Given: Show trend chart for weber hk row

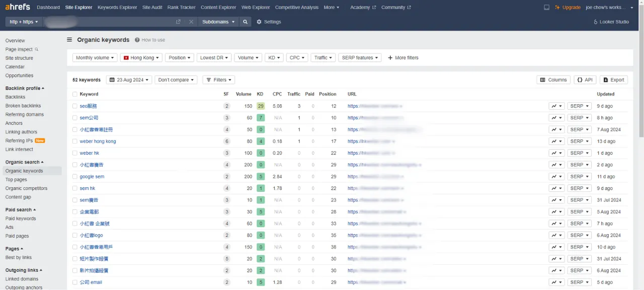Looking at the screenshot, I should click(556, 153).
